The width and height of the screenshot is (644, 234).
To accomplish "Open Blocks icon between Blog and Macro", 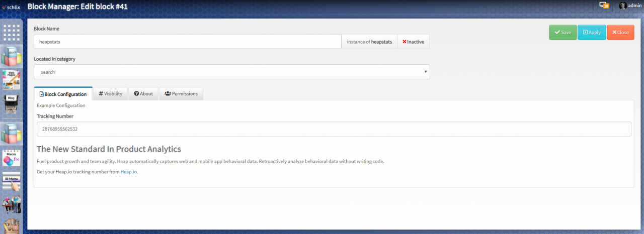I will click(12, 134).
